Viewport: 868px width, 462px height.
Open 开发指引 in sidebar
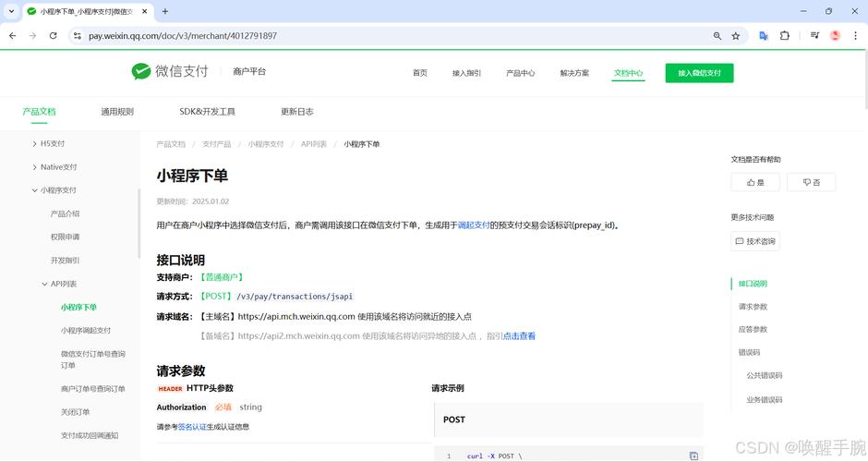click(65, 260)
